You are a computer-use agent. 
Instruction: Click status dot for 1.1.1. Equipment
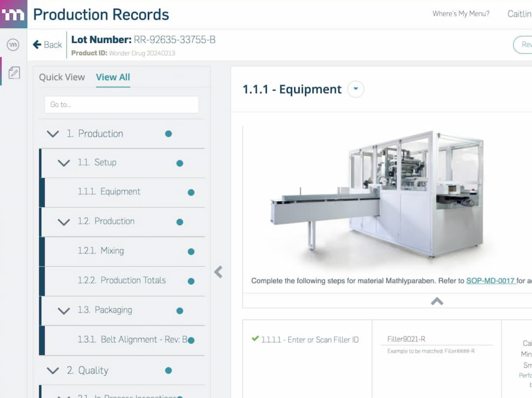click(x=191, y=192)
